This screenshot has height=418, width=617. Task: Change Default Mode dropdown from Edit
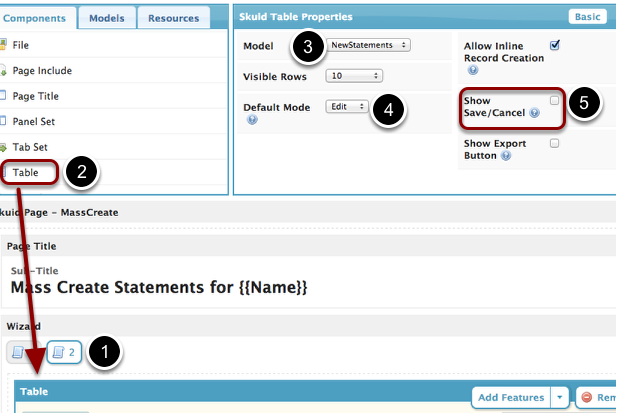click(x=347, y=106)
